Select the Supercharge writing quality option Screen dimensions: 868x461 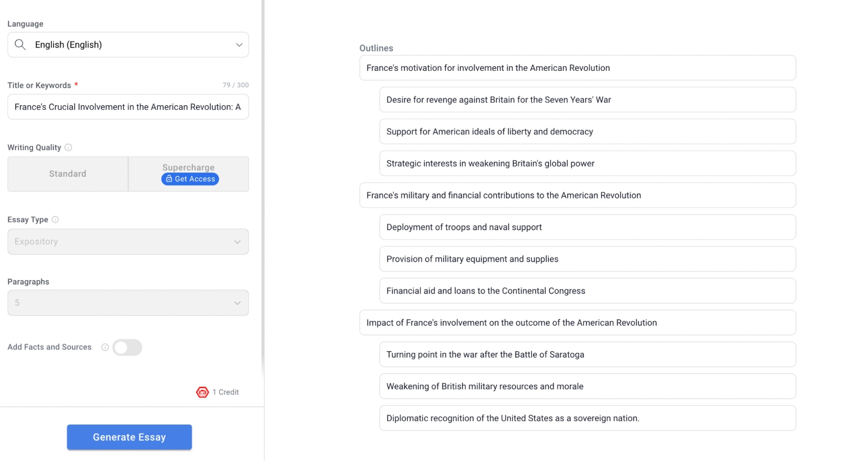coord(188,167)
